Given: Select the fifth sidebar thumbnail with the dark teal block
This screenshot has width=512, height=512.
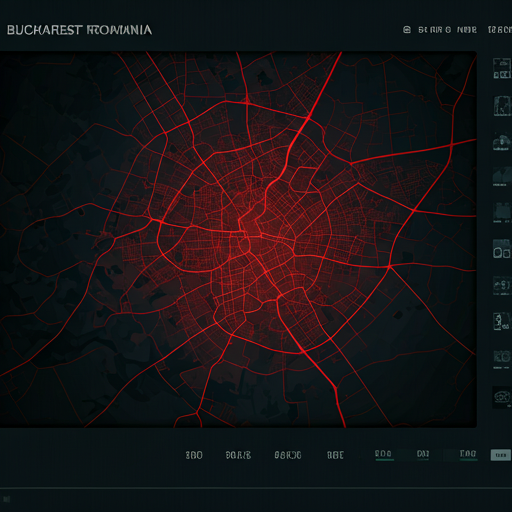Looking at the screenshot, I should click(x=502, y=213).
